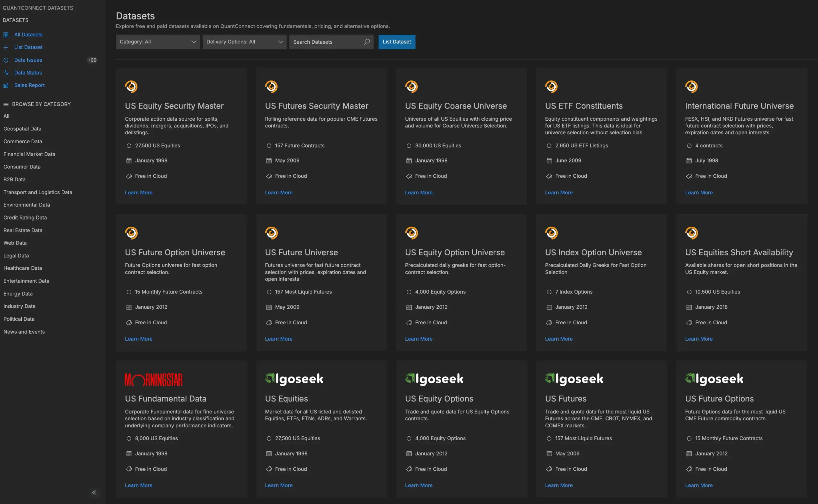Toggle the Browse By Category hamburger menu
This screenshot has height=504, width=818.
6,104
